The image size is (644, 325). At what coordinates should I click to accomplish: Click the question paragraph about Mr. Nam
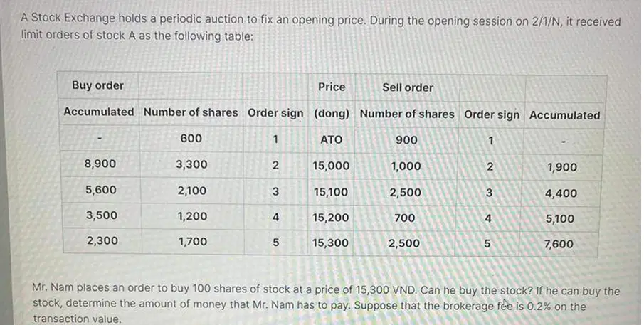pyautogui.click(x=326, y=304)
